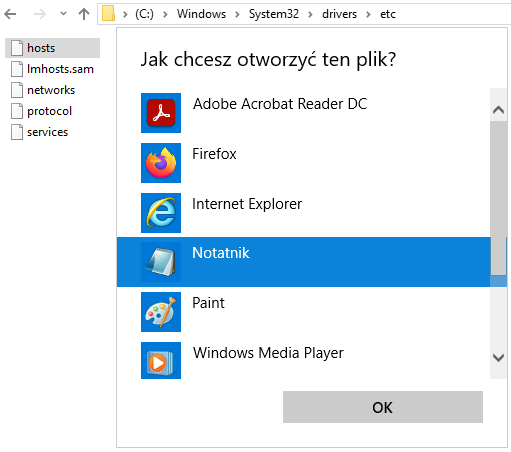Choose the Firefox app icon

[x=161, y=163]
